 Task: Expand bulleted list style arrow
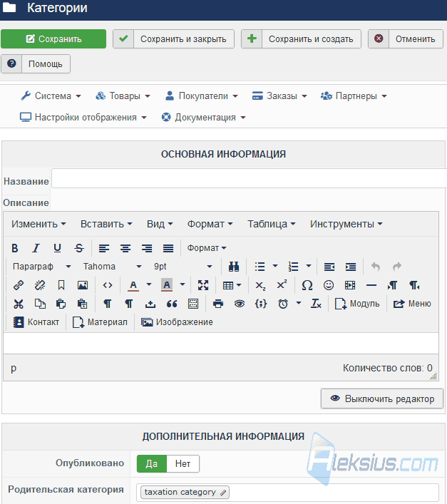point(275,266)
